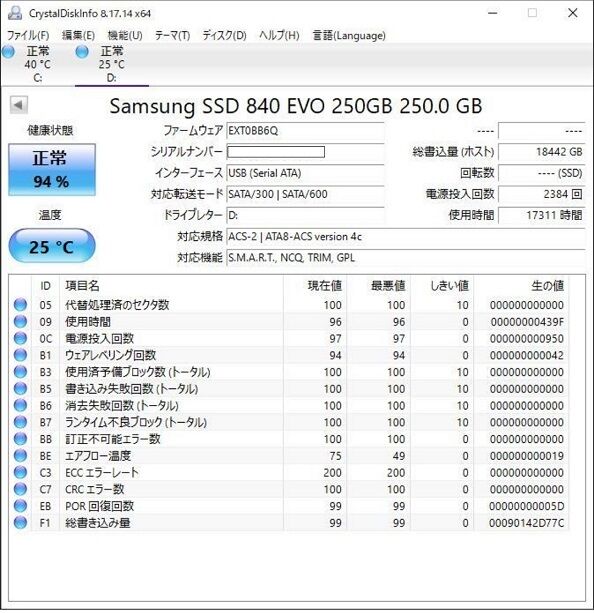
Task: Click status icon of row F1 総書き込み量
Action: point(20,523)
